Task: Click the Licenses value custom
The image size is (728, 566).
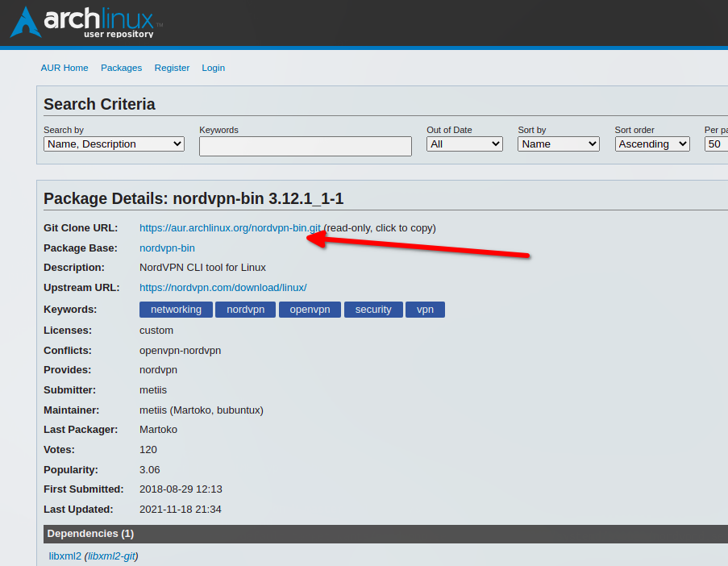Action: pyautogui.click(x=156, y=331)
